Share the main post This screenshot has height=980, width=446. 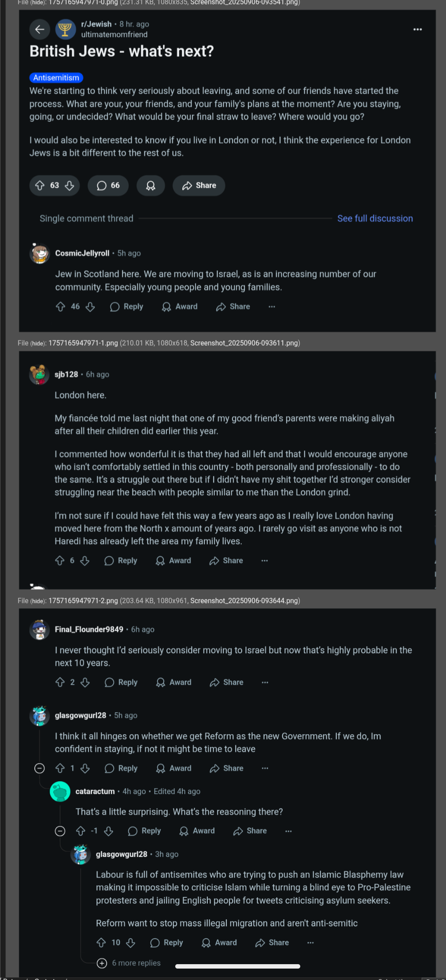[199, 186]
